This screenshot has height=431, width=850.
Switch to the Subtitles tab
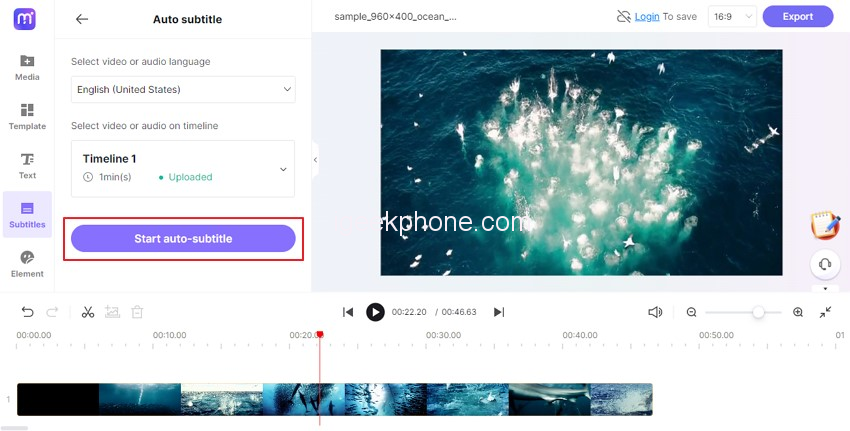27,215
